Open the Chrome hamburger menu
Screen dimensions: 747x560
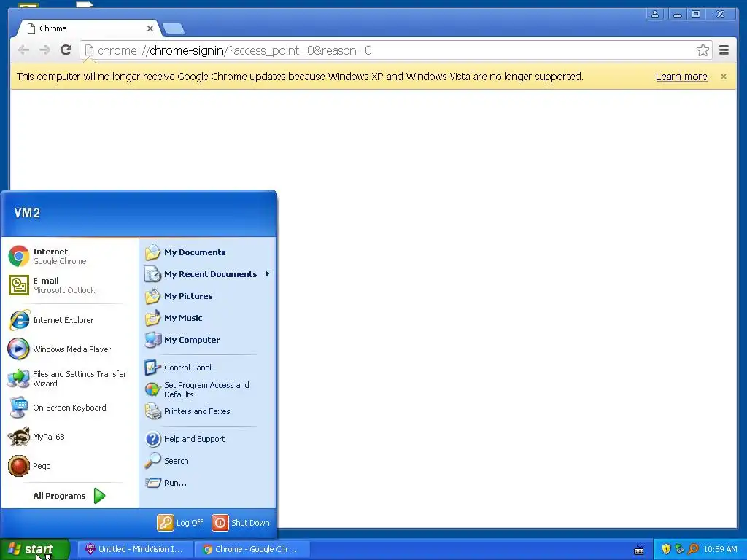tap(724, 50)
